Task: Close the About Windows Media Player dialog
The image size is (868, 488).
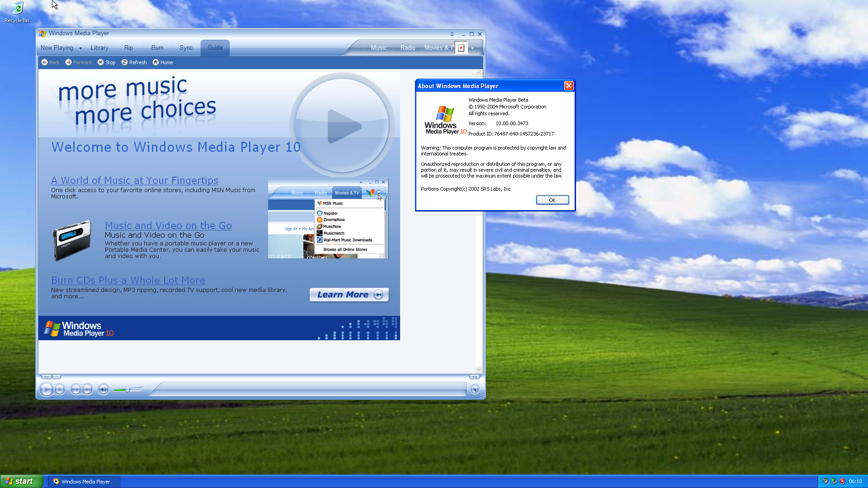Action: 569,86
